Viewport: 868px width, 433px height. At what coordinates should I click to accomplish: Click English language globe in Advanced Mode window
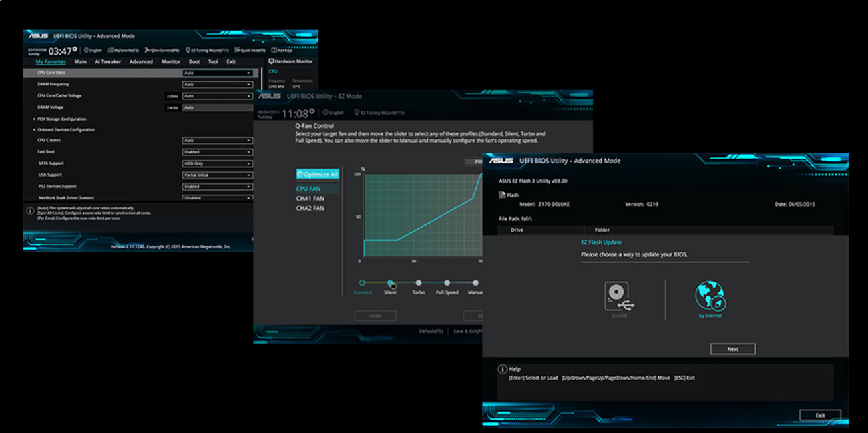pos(86,50)
